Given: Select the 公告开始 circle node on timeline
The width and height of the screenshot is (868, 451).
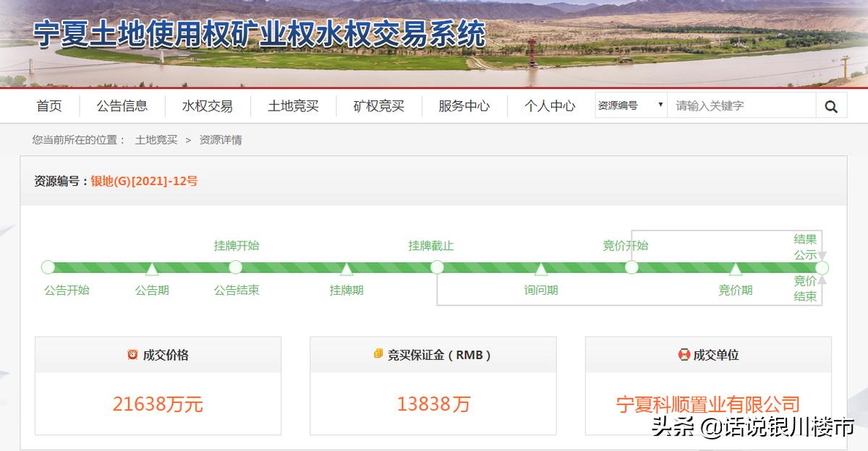Looking at the screenshot, I should [47, 267].
